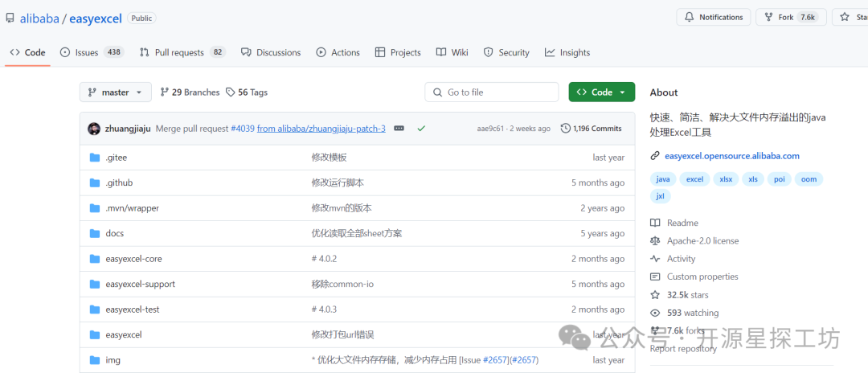This screenshot has height=373, width=868.
Task: Select the xlsx topic tag
Action: point(726,179)
